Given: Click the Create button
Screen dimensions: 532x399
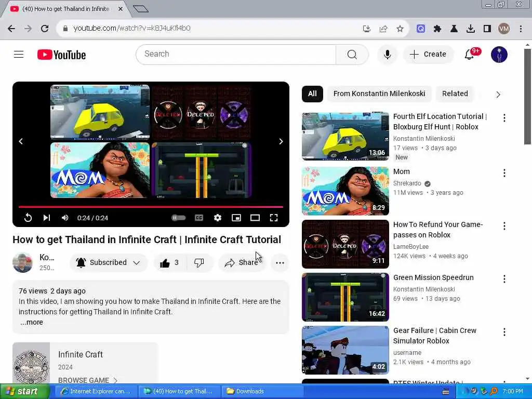Looking at the screenshot, I should point(428,54).
